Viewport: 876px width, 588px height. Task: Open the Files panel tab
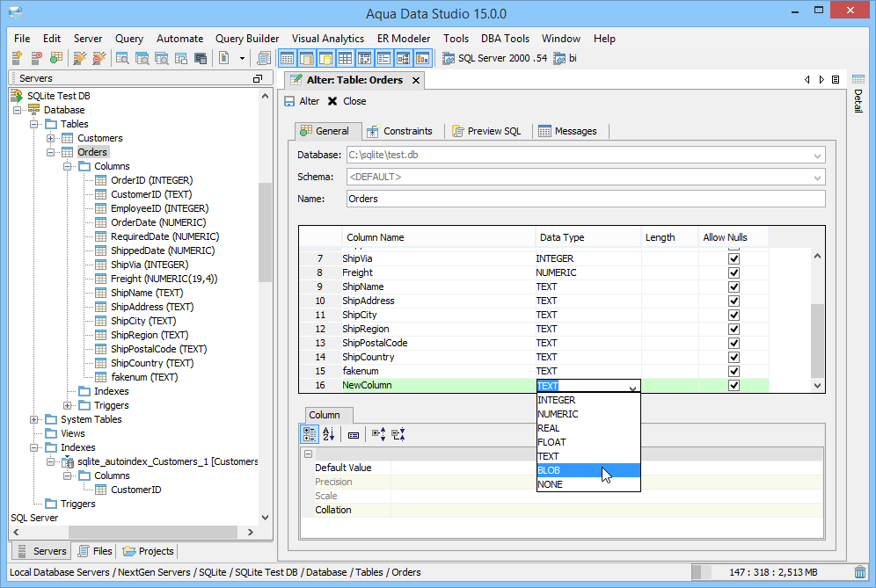95,551
